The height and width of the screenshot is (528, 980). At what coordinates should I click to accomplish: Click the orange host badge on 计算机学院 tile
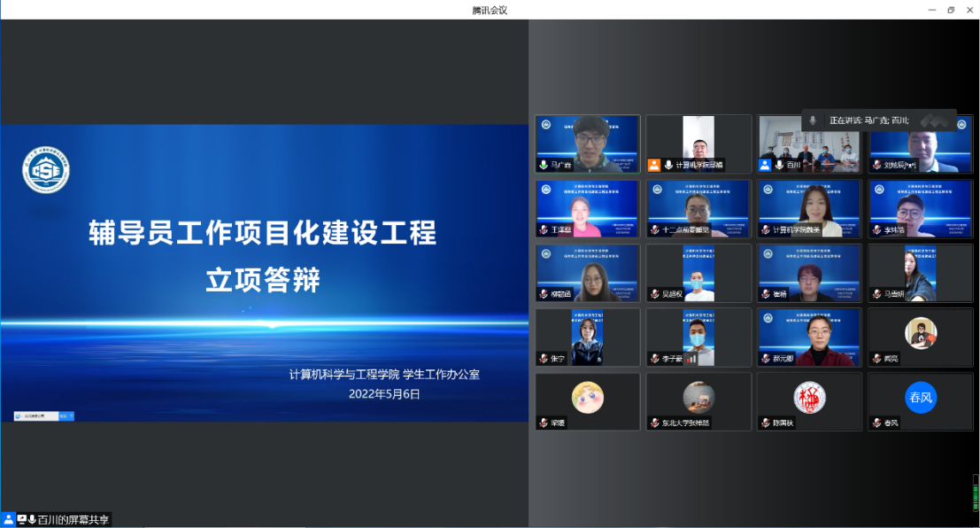(654, 165)
